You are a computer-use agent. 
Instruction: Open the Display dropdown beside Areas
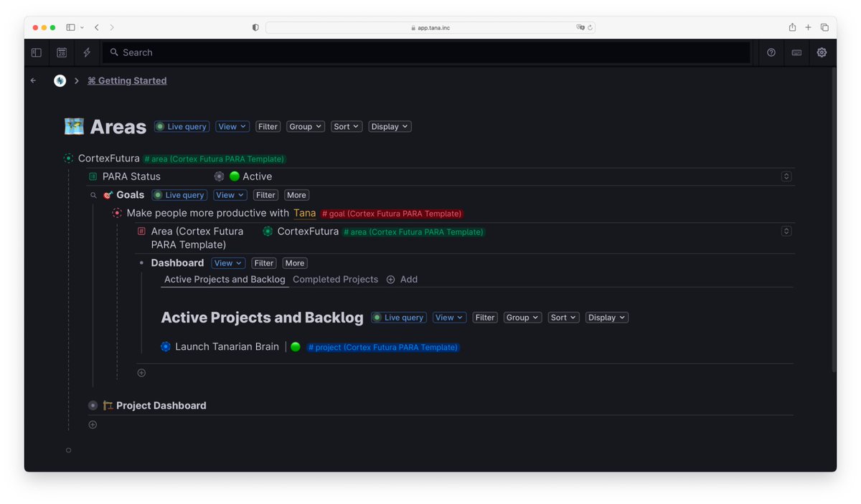tap(390, 126)
